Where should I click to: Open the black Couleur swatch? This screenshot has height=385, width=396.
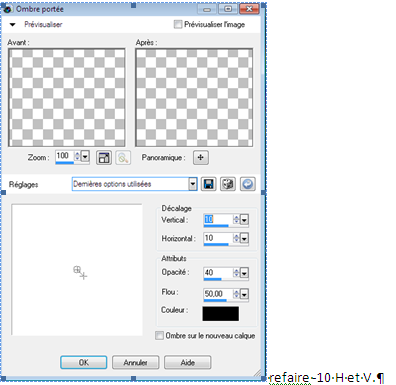(221, 314)
